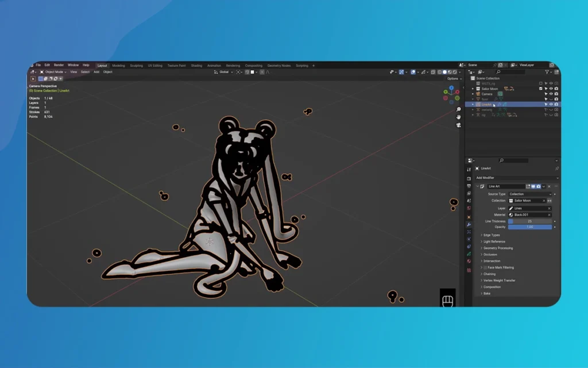Open the Object properties tab icon
This screenshot has height=368, width=588.
point(469,217)
